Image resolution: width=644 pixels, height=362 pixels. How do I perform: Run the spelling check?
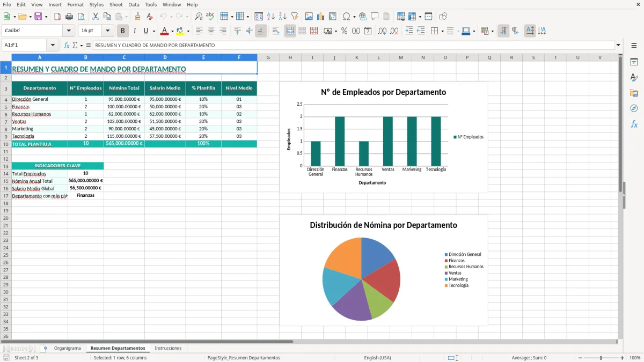point(210,17)
